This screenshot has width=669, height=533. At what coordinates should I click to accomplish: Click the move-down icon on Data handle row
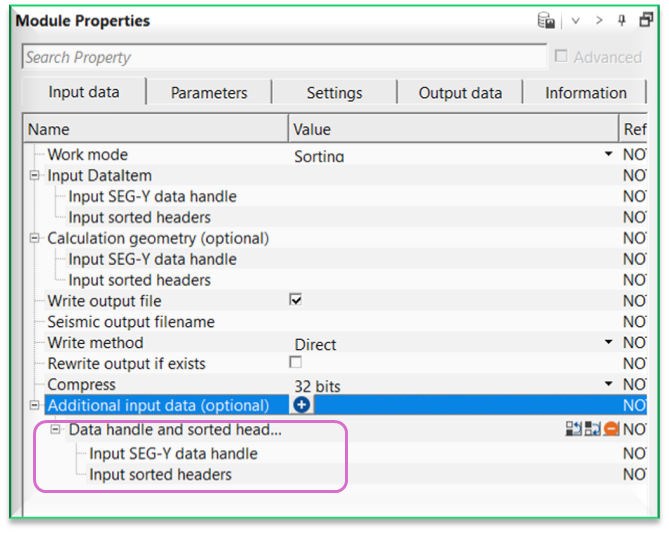click(x=592, y=429)
